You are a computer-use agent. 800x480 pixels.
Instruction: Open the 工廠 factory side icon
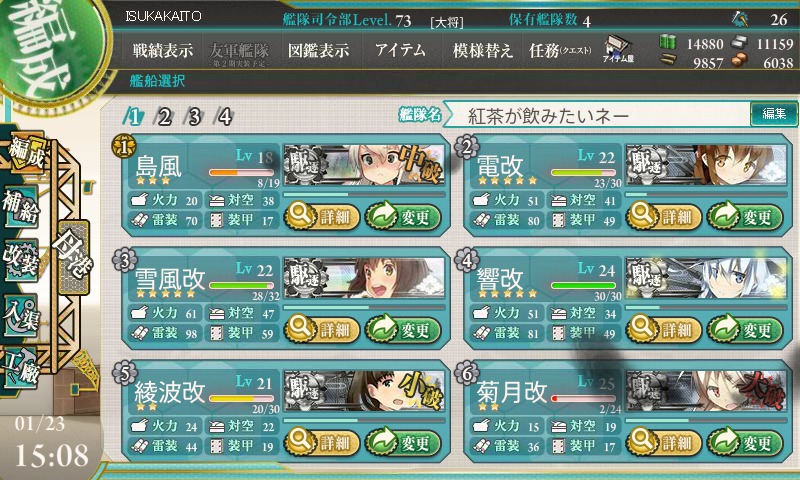[21, 368]
